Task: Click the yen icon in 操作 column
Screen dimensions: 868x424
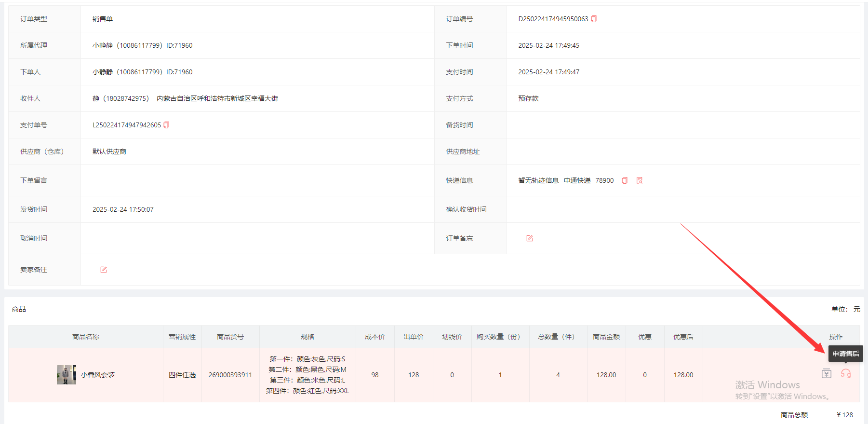Action: click(x=827, y=374)
